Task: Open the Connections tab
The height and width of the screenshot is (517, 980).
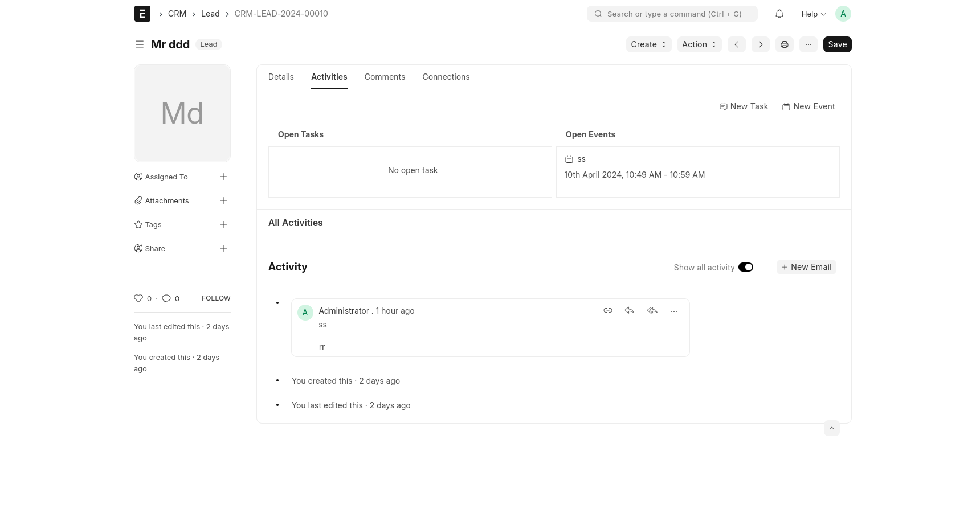Action: click(446, 77)
